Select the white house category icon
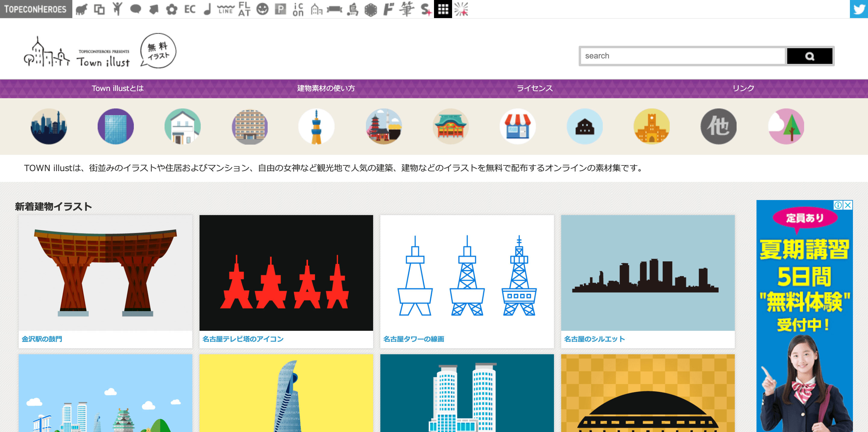The width and height of the screenshot is (868, 432). (183, 127)
